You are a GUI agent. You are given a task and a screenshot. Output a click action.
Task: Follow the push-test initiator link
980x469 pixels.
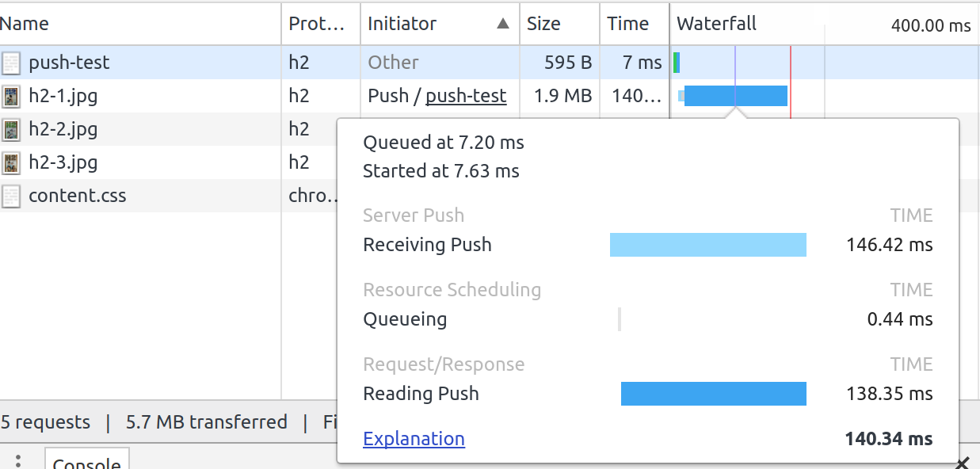click(466, 97)
